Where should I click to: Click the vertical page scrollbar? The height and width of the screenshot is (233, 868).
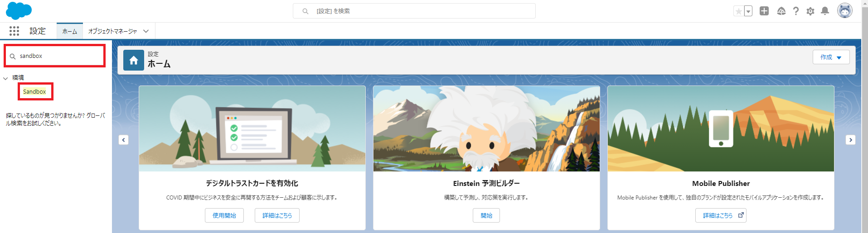click(x=864, y=116)
